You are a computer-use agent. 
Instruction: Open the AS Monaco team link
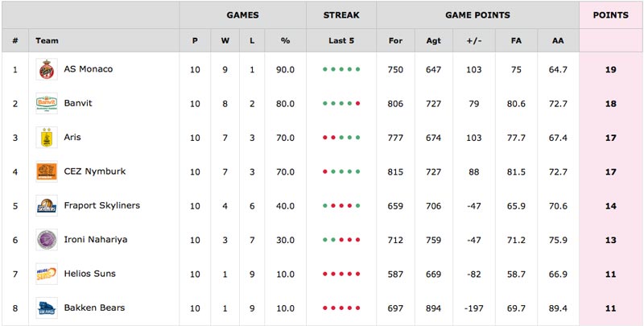[x=89, y=69]
